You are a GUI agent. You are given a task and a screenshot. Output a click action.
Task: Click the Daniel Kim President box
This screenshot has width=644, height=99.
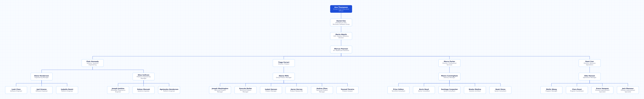(341, 22)
